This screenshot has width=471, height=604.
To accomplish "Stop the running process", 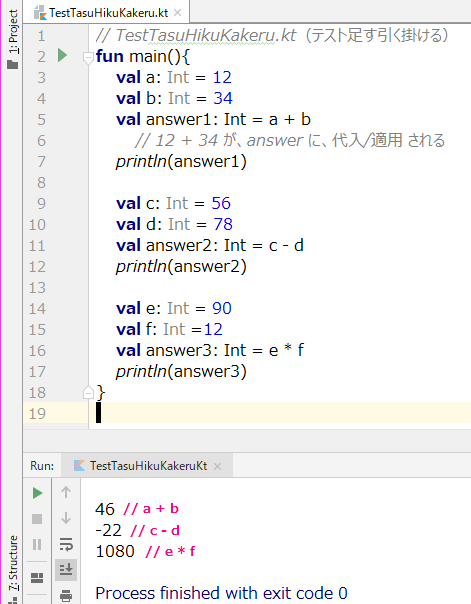I will 37,519.
